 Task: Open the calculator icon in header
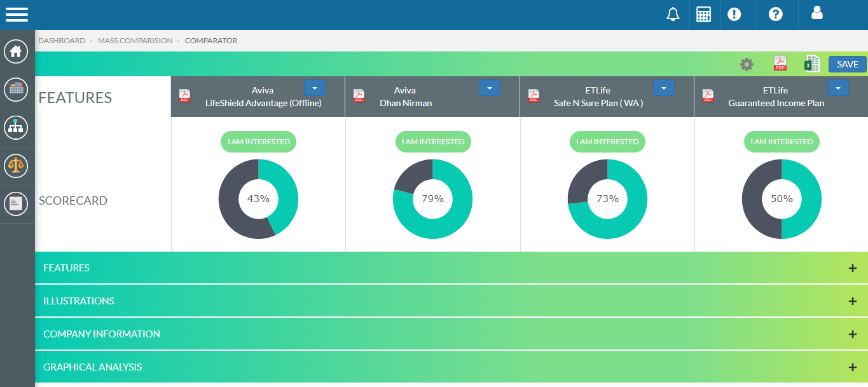tap(703, 15)
